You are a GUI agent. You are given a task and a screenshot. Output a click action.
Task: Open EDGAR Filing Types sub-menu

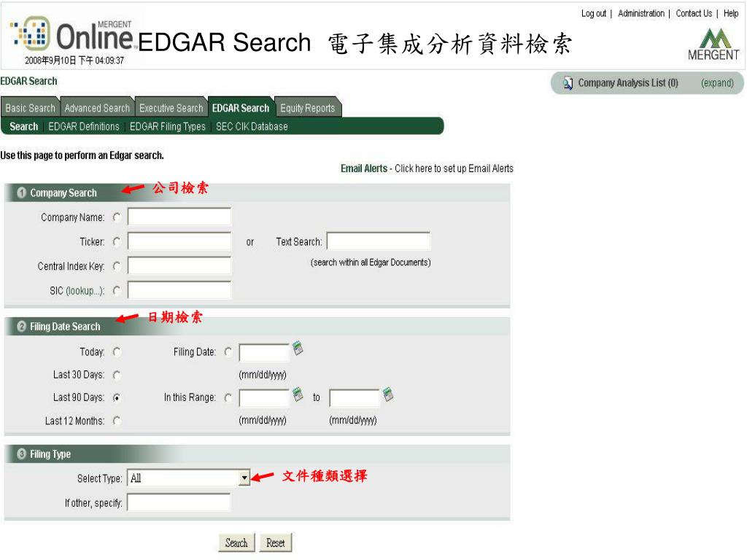(x=168, y=127)
